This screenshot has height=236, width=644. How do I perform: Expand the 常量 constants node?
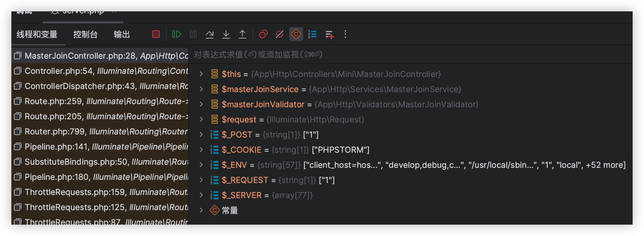pos(201,210)
